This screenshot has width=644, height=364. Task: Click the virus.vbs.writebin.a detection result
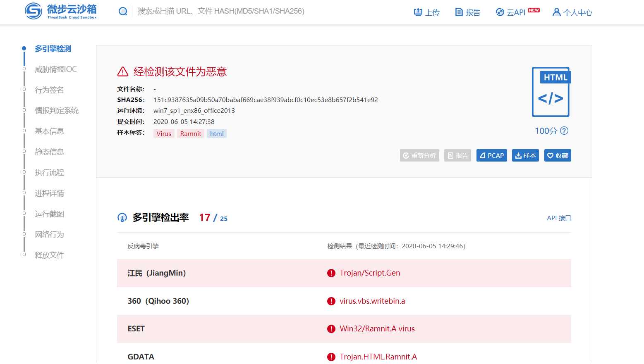pos(372,301)
